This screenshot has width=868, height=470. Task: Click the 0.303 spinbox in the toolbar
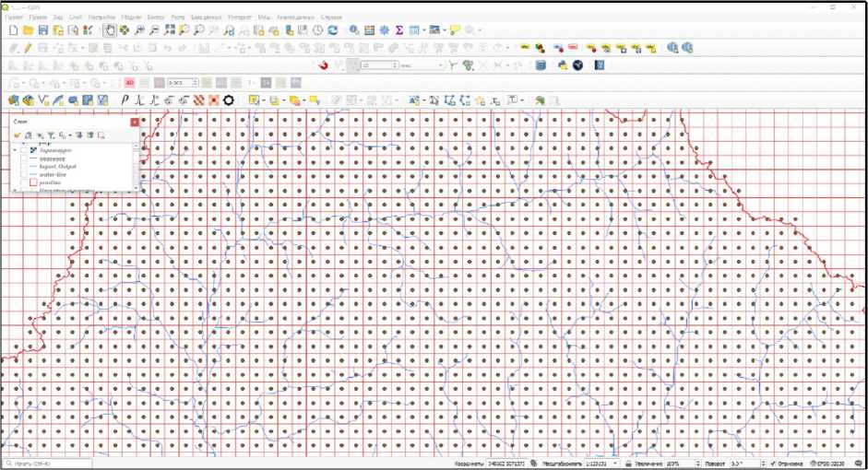(x=183, y=83)
